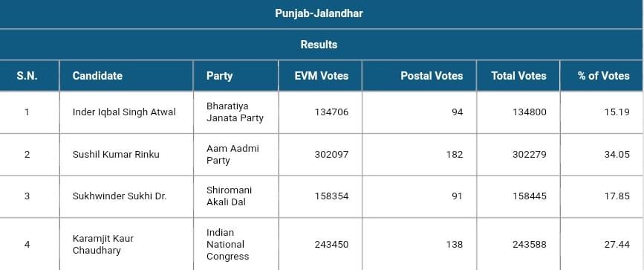This screenshot has width=644, height=270.
Task: Click the Shiromani Akali Dal cell
Action: pyautogui.click(x=230, y=196)
